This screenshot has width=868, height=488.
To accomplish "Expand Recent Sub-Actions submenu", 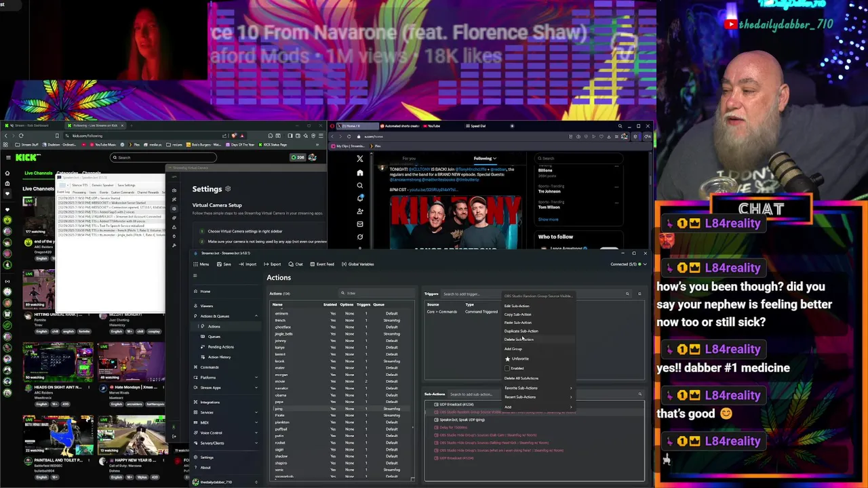I will pyautogui.click(x=538, y=397).
